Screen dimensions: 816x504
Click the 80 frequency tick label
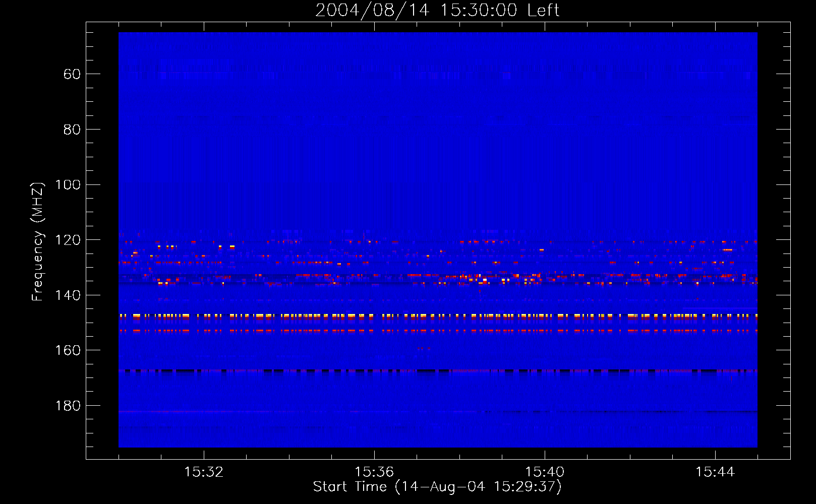click(72, 130)
